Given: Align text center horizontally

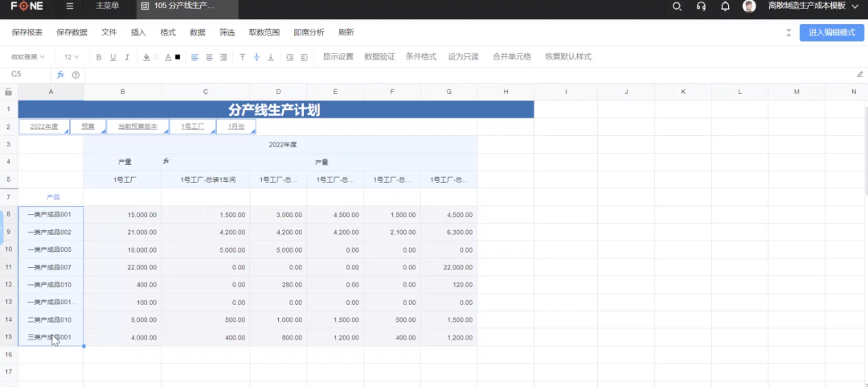Looking at the screenshot, I should click(x=209, y=57).
